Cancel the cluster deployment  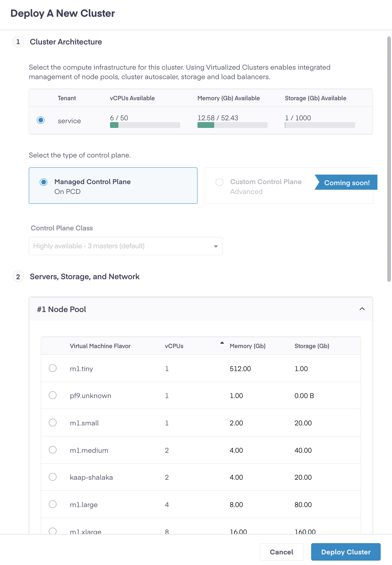(281, 552)
